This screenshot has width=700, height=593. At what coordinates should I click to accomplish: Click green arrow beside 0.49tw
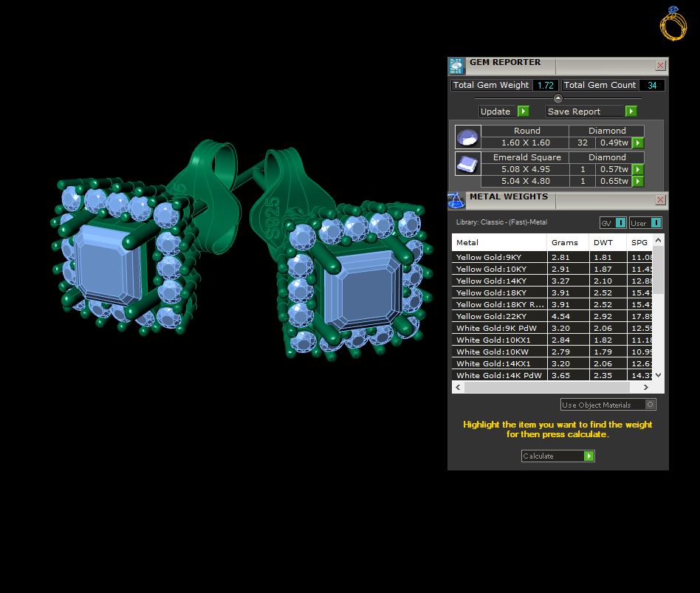point(638,143)
